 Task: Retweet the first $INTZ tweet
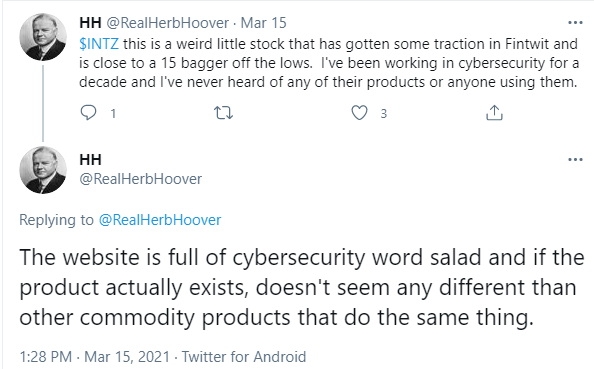[x=224, y=113]
